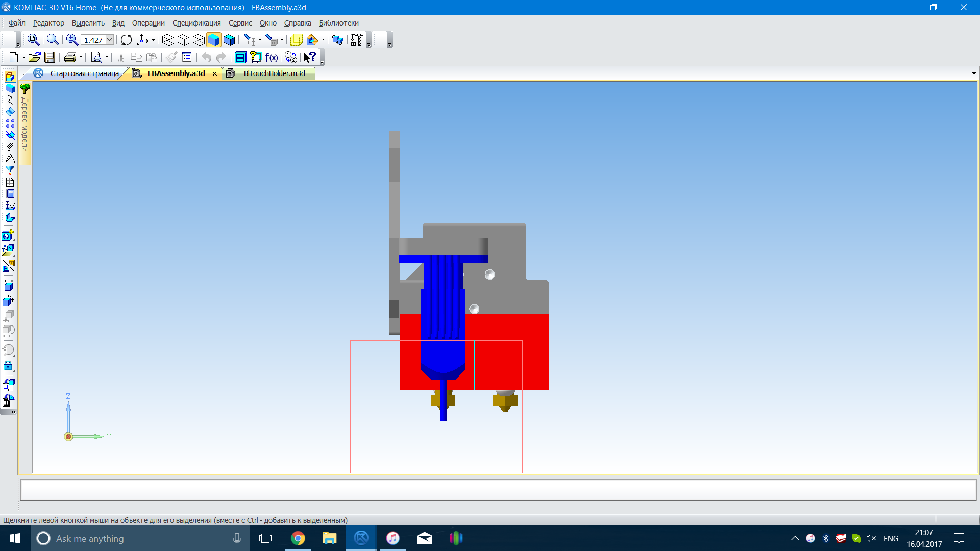The image size is (980, 551).
Task: Select the surfaces panel icon
Action: coord(10,111)
